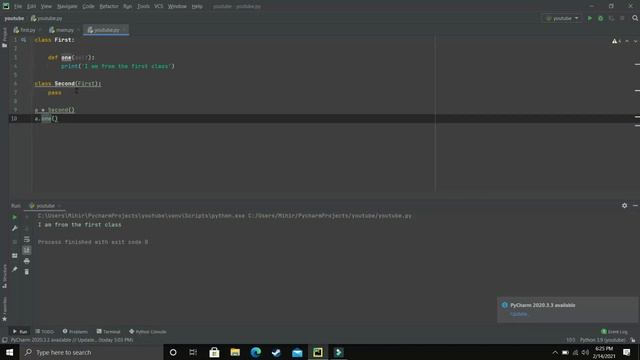Click the warnings indicator in editor
Screen dimensions: 640x360
616,41
